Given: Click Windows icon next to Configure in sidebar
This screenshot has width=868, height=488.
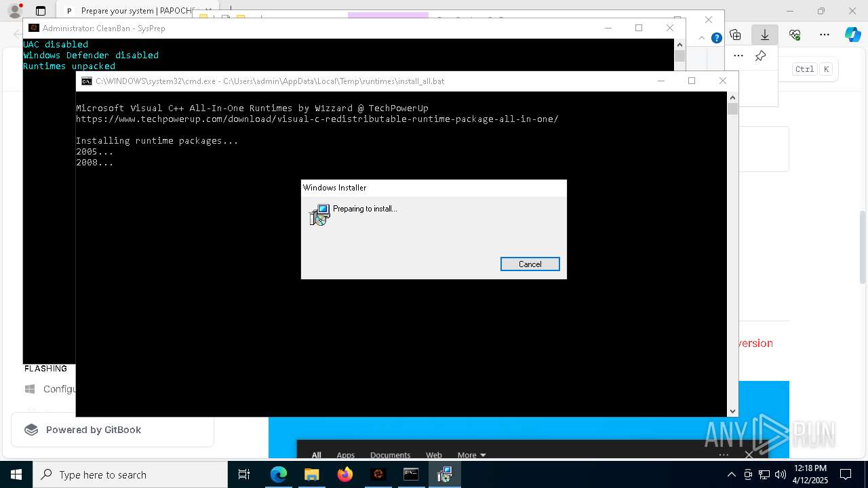Looking at the screenshot, I should coord(30,389).
